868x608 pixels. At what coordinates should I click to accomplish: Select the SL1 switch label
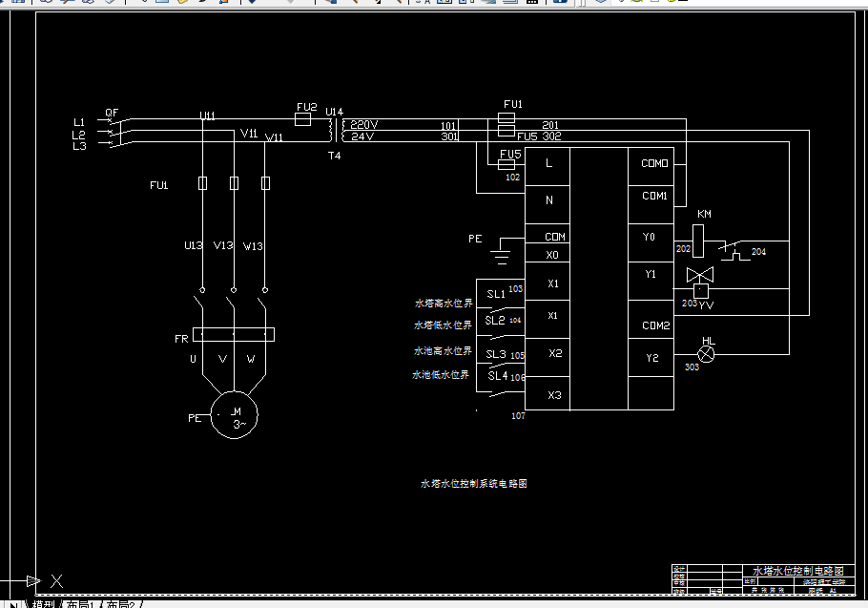495,294
